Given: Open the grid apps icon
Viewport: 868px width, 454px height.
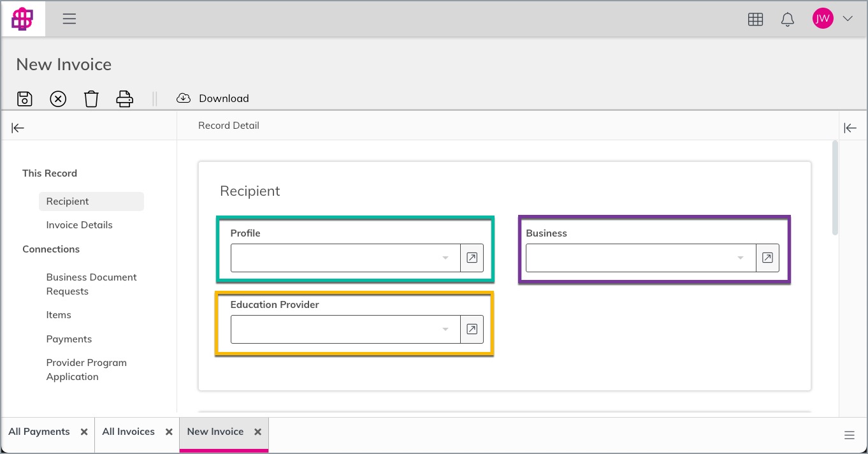Looking at the screenshot, I should [755, 19].
